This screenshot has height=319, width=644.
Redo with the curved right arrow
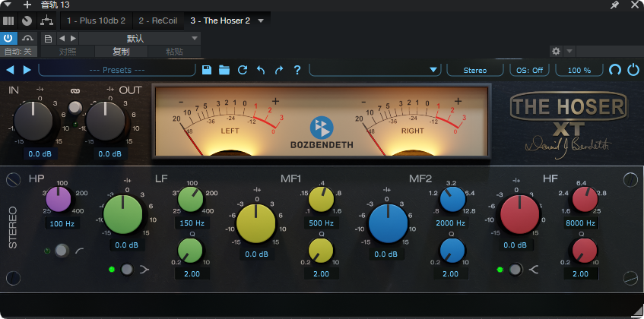click(x=279, y=70)
